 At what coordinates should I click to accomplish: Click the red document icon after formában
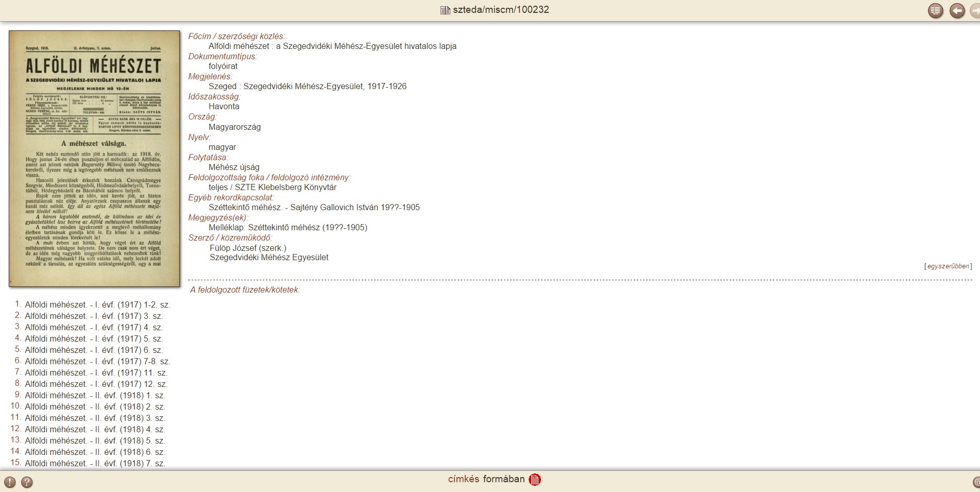tap(535, 480)
